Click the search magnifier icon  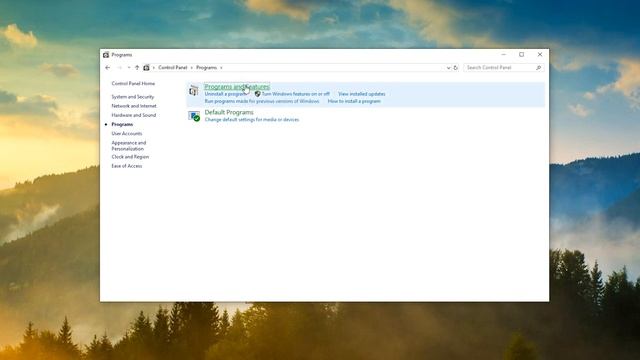coord(538,68)
